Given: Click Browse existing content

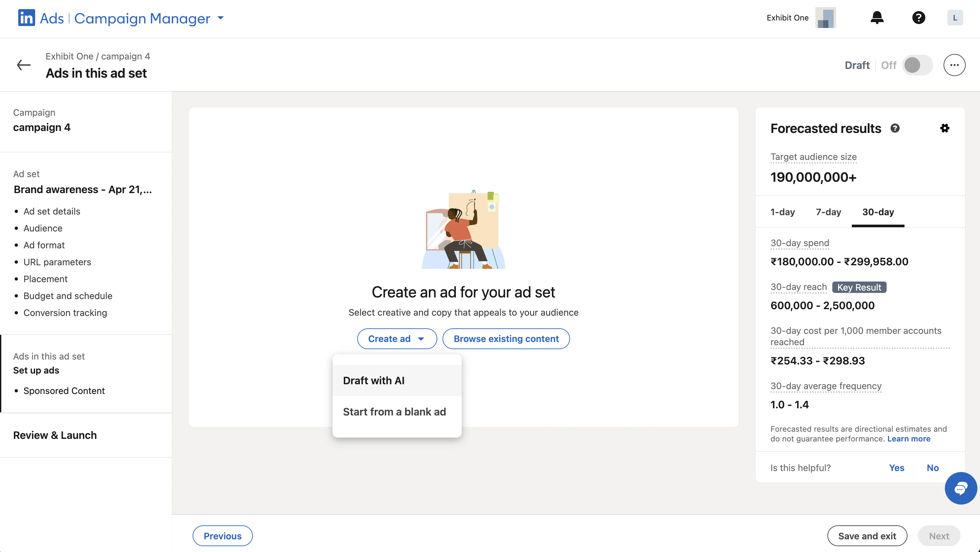Looking at the screenshot, I should coord(506,338).
